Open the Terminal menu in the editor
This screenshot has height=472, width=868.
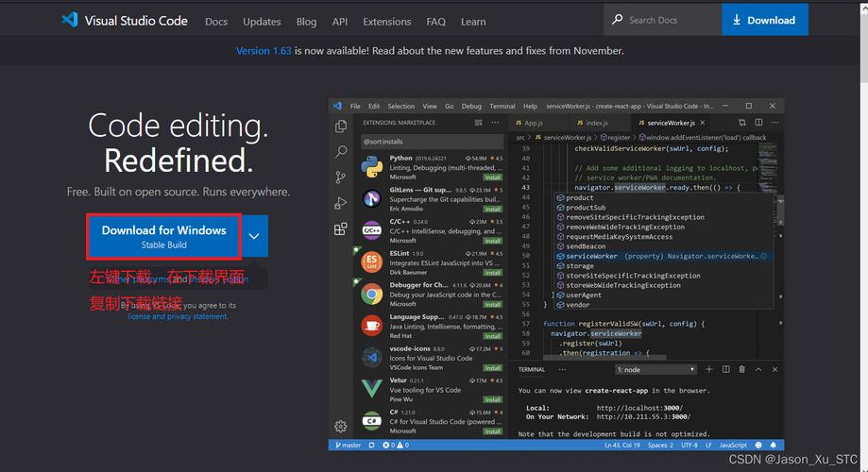(x=502, y=106)
